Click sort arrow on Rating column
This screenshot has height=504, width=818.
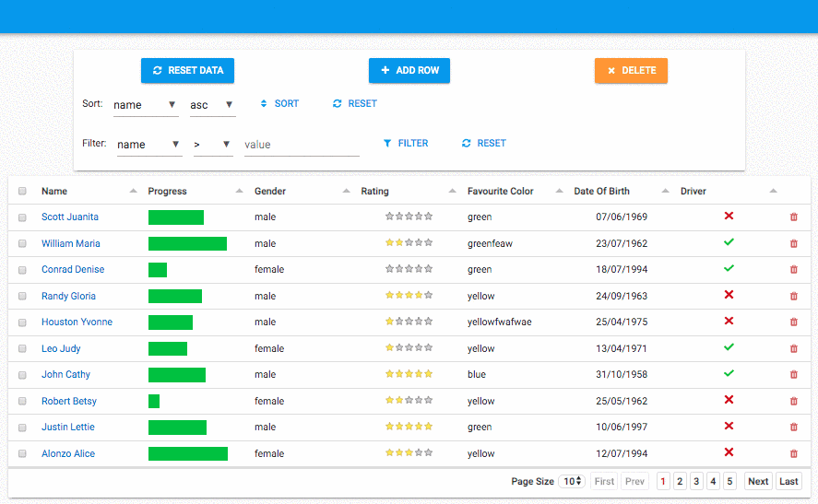click(452, 191)
